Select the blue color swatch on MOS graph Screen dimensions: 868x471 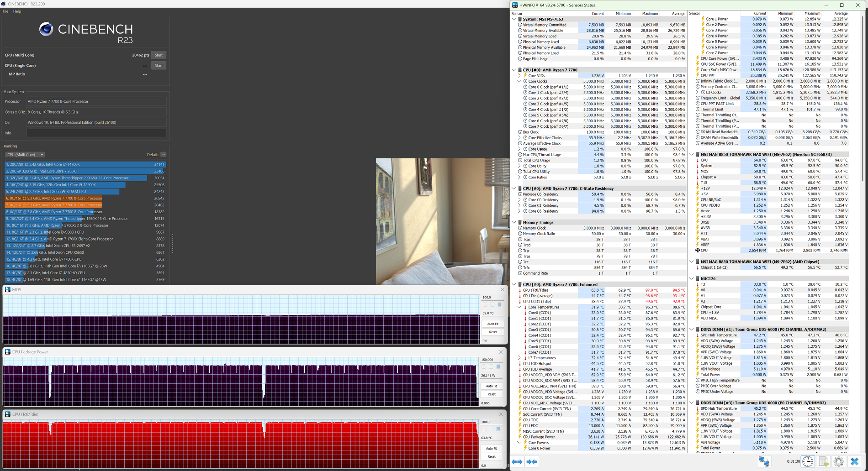499,304
